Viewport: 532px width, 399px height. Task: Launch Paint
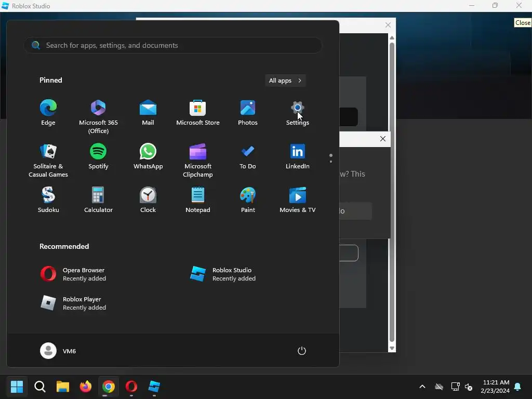pos(248,200)
